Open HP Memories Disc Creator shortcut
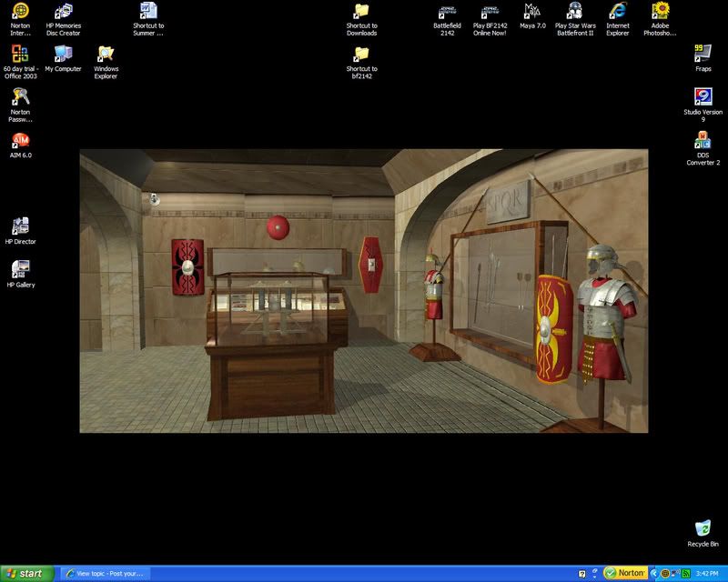This screenshot has width=728, height=582. pyautogui.click(x=63, y=18)
